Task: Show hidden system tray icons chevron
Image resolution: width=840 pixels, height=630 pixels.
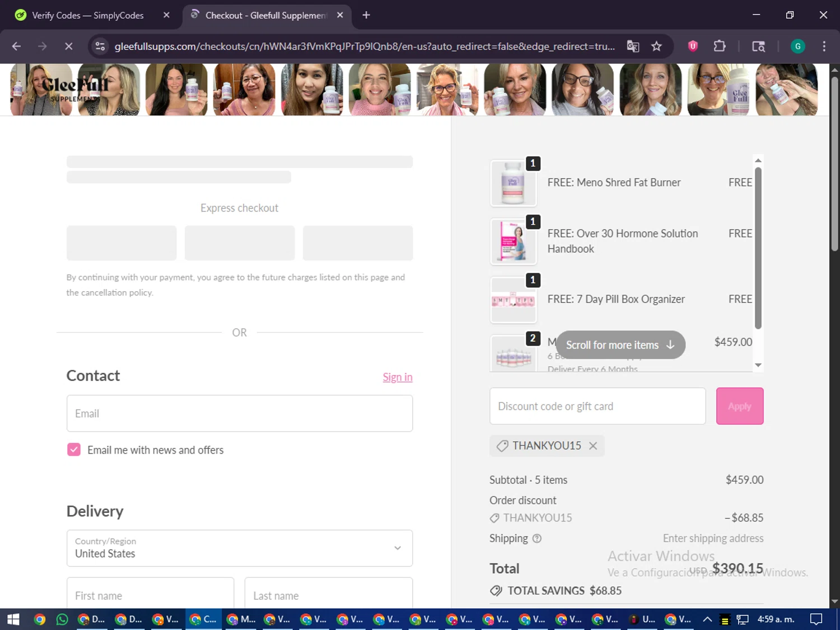Action: point(707,619)
